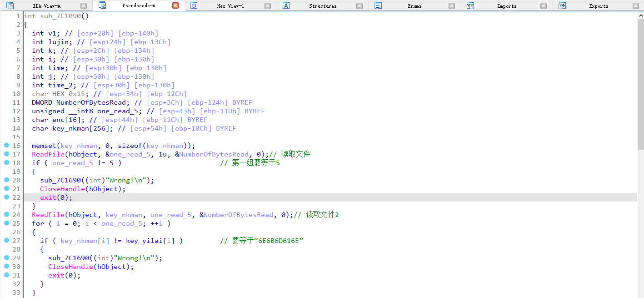
Task: Click the Imports tab icon
Action: (x=470, y=6)
